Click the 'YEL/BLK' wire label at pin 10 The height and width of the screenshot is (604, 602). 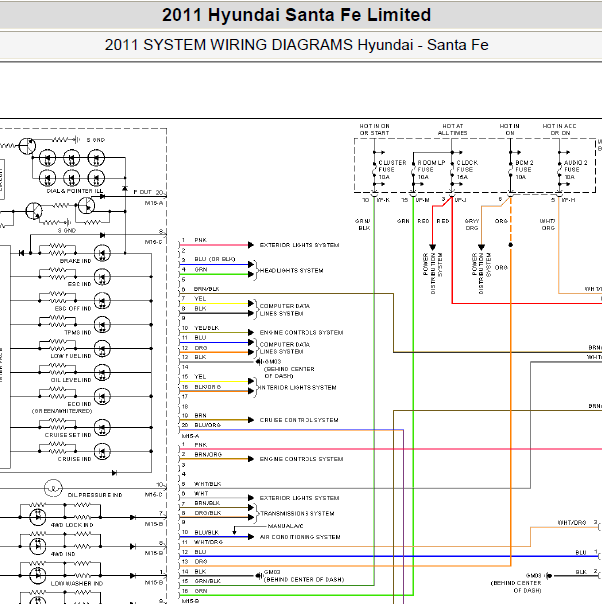(x=206, y=328)
